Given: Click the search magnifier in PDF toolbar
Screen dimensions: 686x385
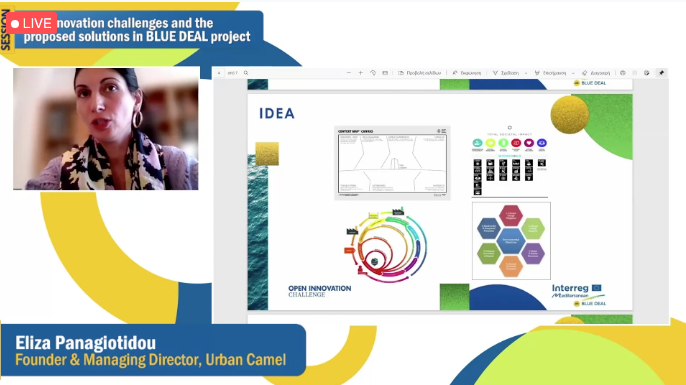Looking at the screenshot, I should point(246,73).
